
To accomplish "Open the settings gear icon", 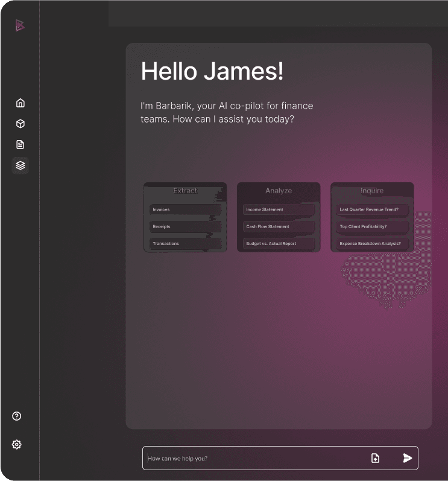I will 16,444.
